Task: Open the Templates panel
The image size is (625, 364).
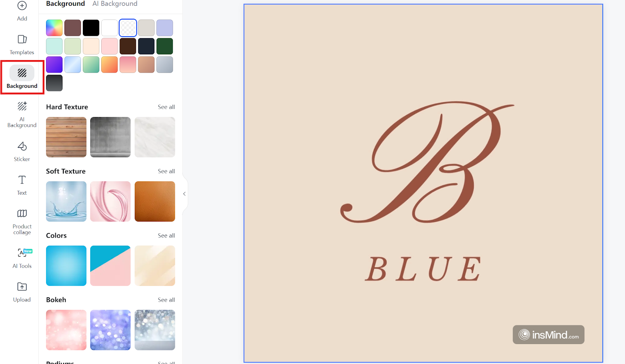Action: [22, 44]
